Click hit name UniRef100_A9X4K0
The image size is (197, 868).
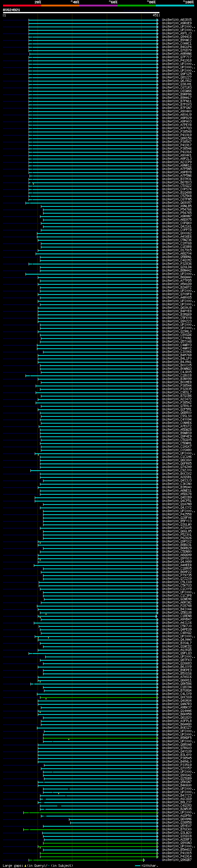point(177,111)
